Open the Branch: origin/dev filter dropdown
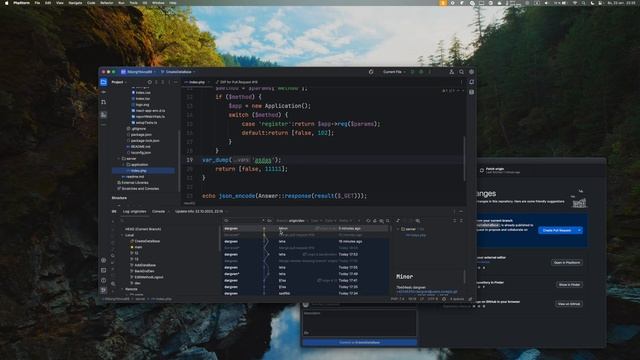Image resolution: width=640 pixels, height=360 pixels. tap(292, 221)
